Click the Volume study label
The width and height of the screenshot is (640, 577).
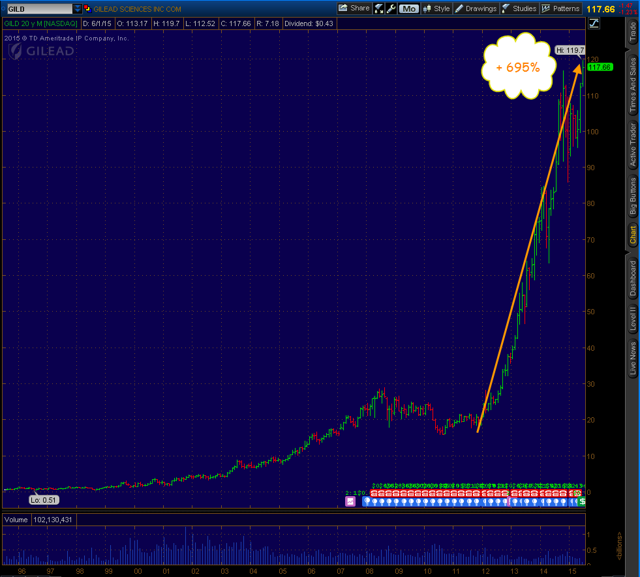coord(16,520)
